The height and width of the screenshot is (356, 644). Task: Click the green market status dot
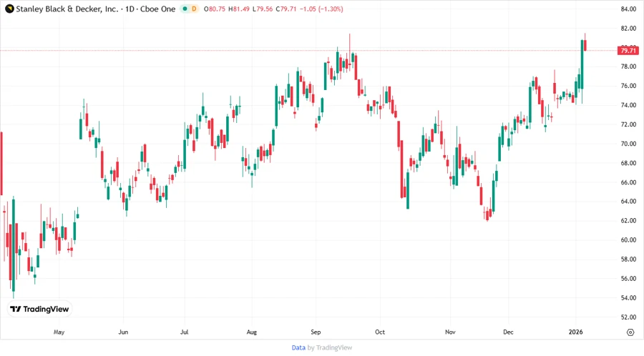click(x=185, y=9)
